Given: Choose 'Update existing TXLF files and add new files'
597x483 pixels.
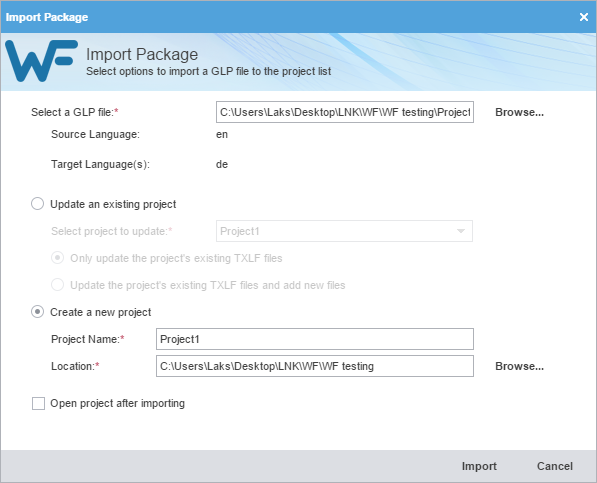Looking at the screenshot, I should pos(57,285).
